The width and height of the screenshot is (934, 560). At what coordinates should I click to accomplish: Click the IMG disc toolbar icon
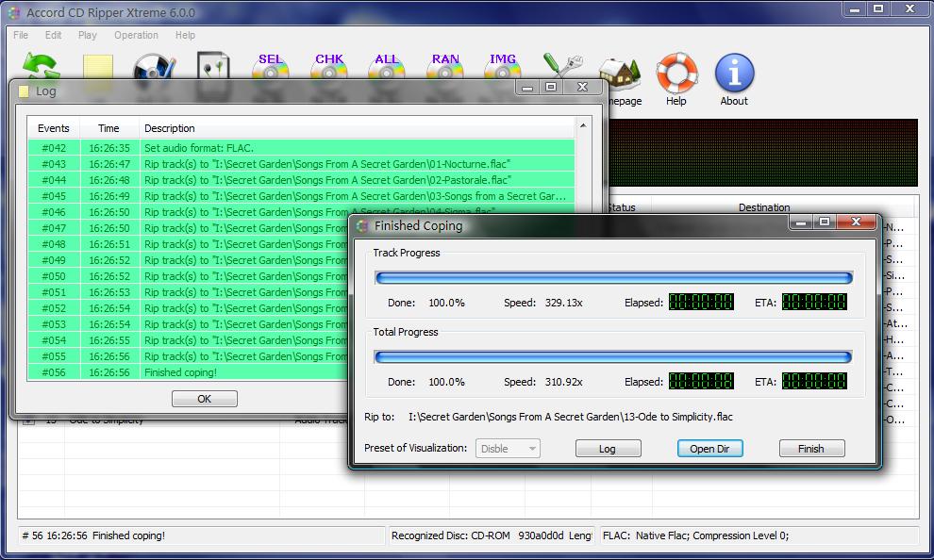503,65
